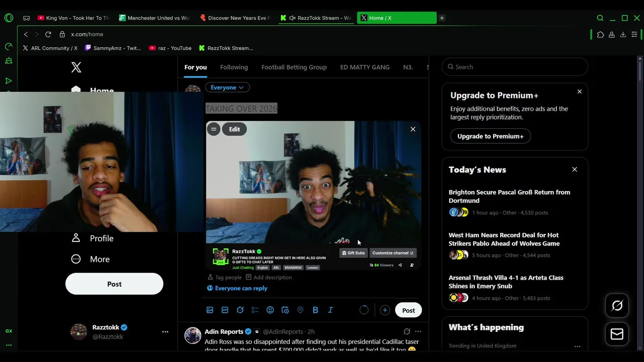Click the X logo on the home page
This screenshot has height=362, width=644.
coord(76,67)
